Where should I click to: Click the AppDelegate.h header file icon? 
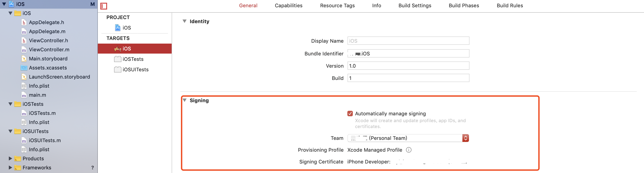(24, 22)
